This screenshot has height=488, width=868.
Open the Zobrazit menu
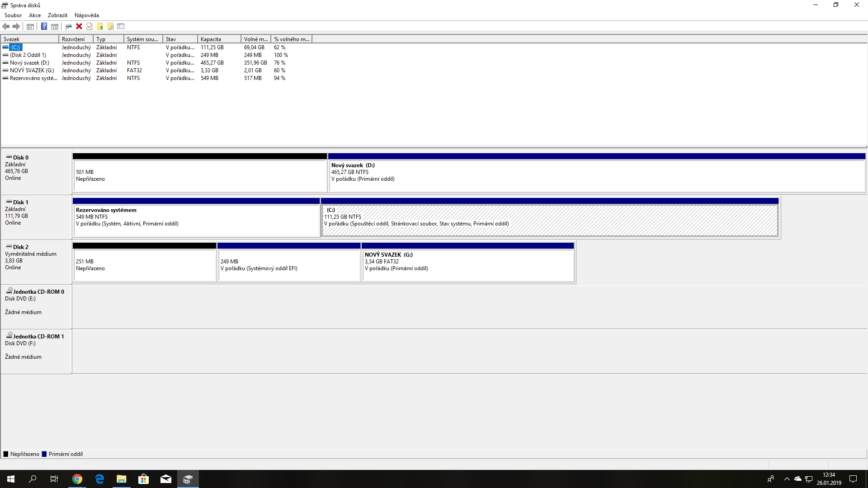(57, 15)
